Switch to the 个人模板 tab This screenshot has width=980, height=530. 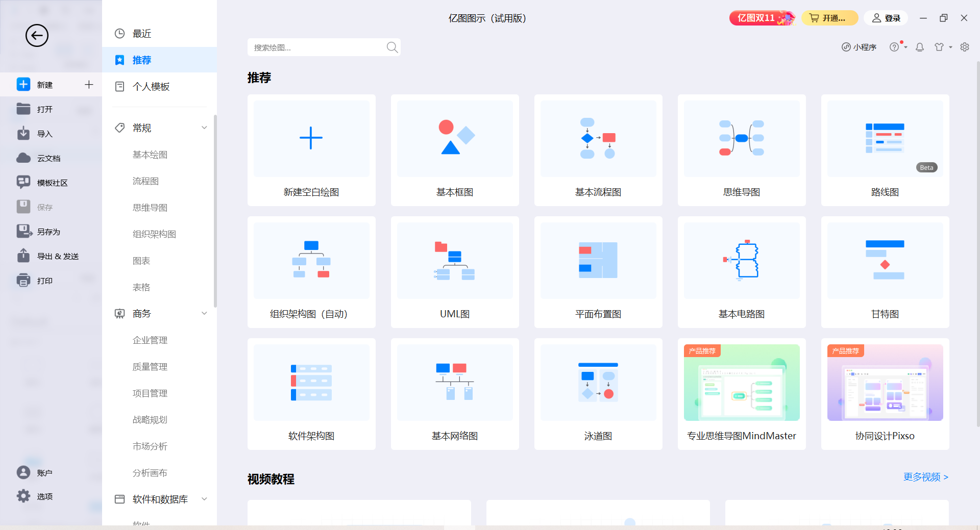coord(159,87)
